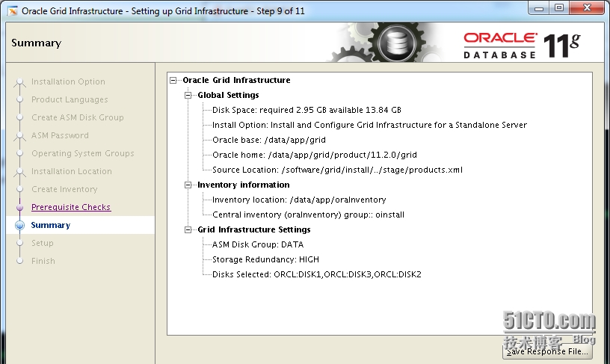Click the ASM Password step marker icon
The image size is (610, 364).
(x=20, y=136)
